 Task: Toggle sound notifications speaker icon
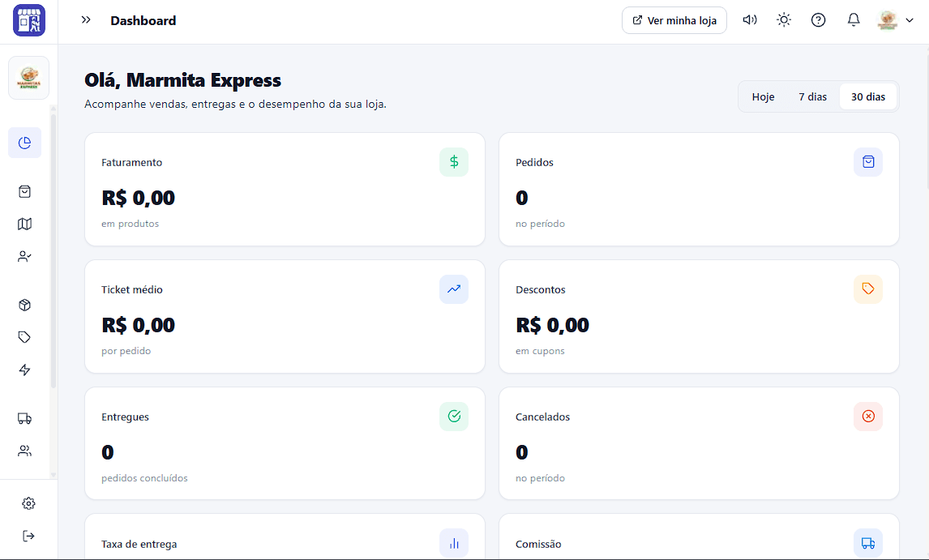point(750,20)
